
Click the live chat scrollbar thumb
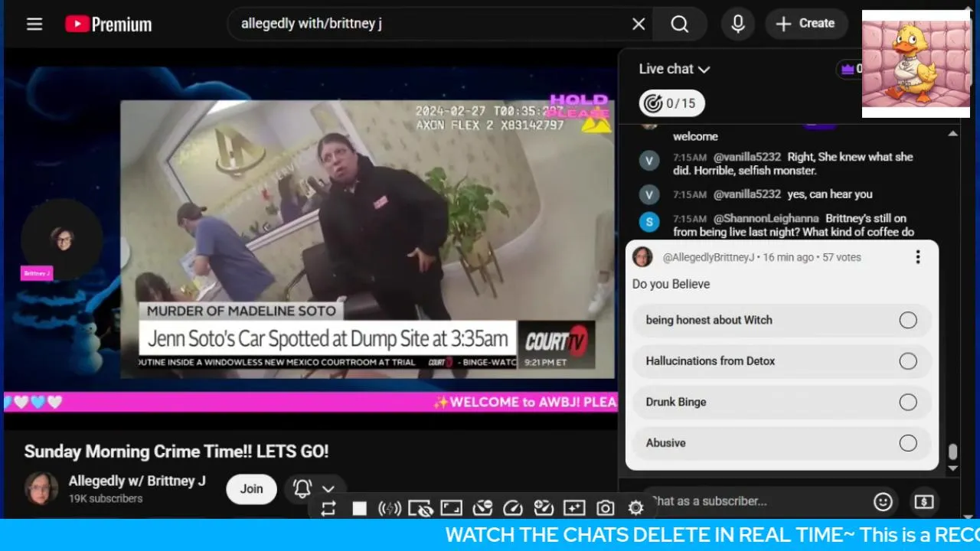coord(952,452)
